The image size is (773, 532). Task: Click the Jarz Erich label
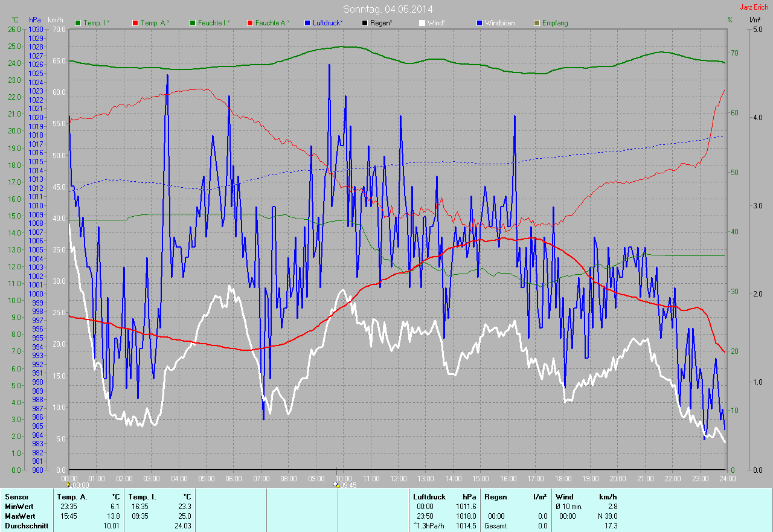(x=754, y=7)
